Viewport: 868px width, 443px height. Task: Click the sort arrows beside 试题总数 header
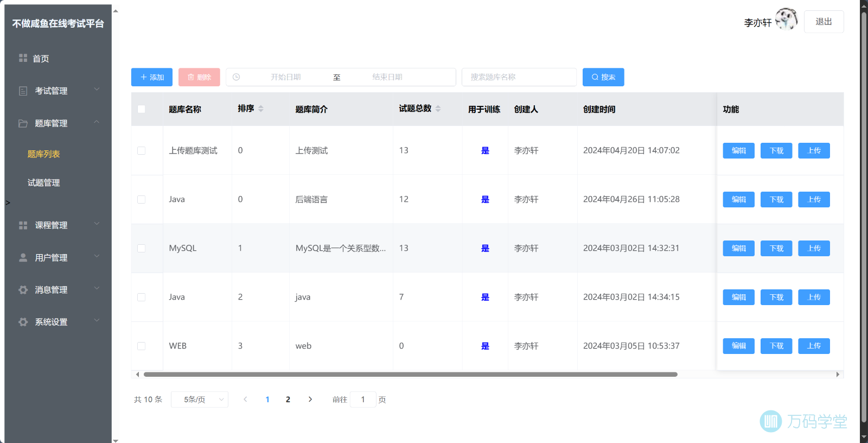[x=438, y=109]
